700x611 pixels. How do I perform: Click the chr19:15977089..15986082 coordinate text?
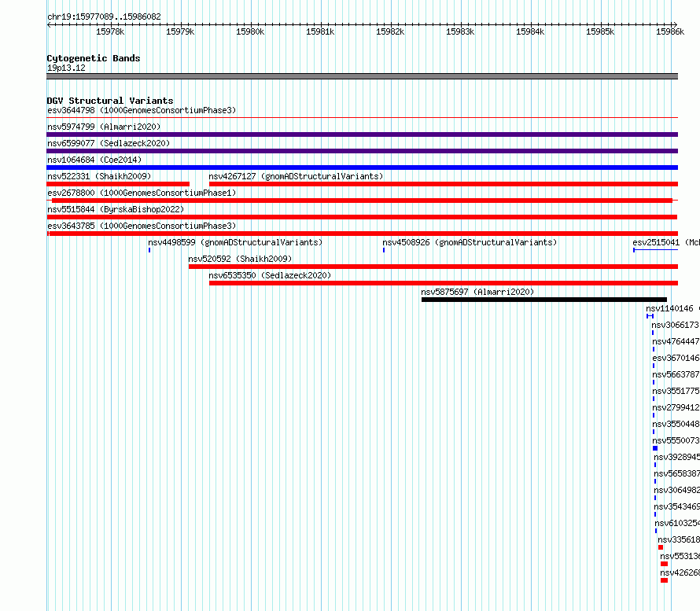[104, 17]
